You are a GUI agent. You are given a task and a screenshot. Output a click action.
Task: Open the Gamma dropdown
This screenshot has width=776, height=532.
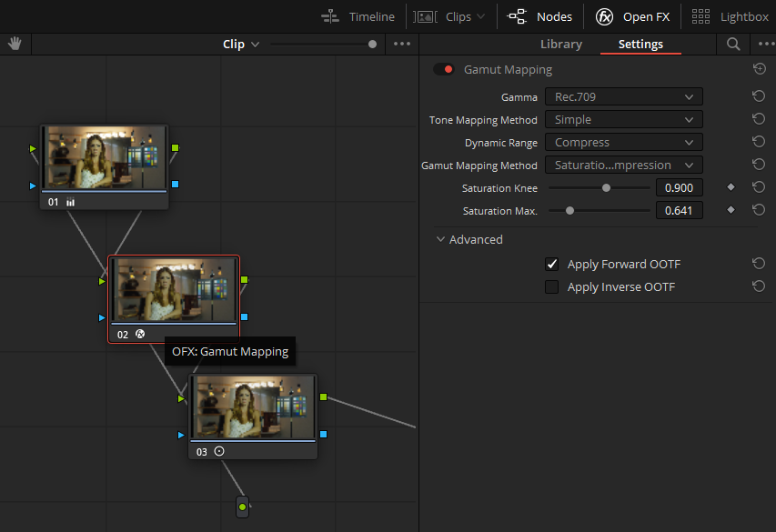click(623, 96)
